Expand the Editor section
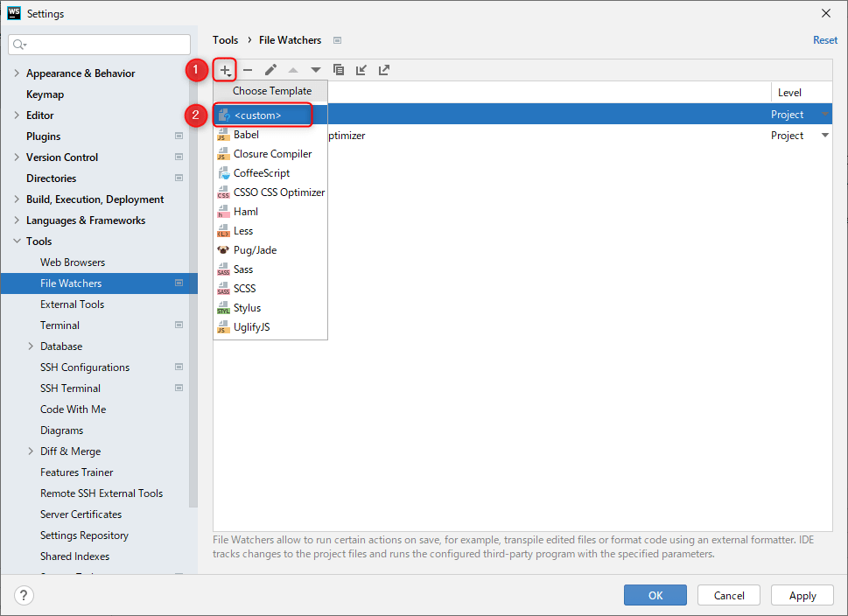Viewport: 848px width, 616px height. [x=17, y=115]
